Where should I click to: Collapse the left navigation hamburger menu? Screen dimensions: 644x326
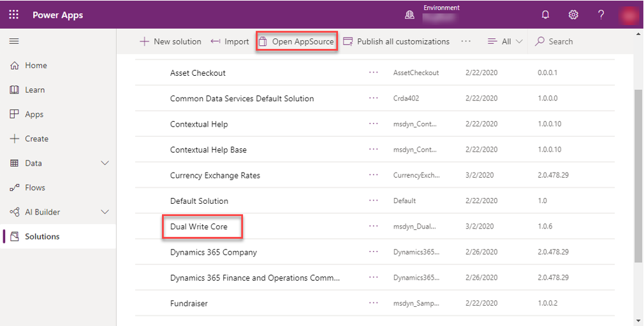click(x=15, y=41)
